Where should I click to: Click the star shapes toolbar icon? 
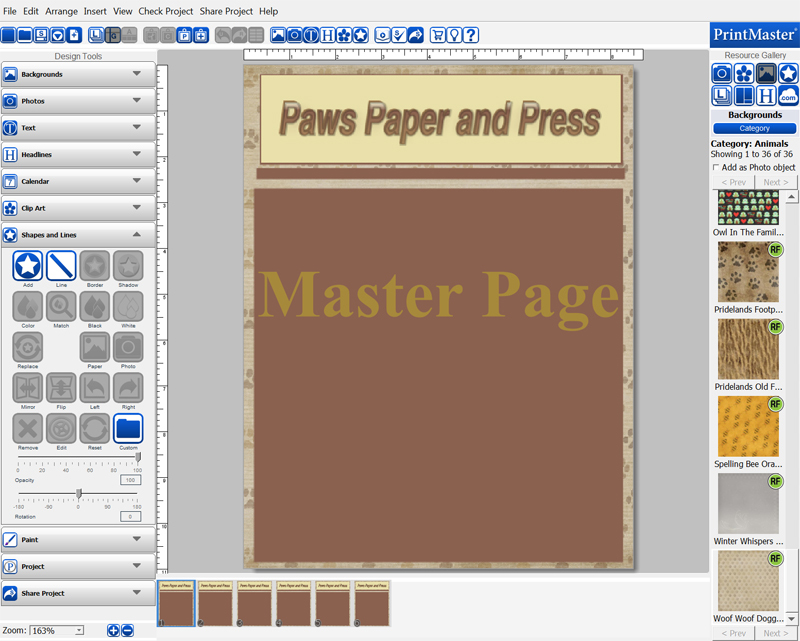pos(361,35)
